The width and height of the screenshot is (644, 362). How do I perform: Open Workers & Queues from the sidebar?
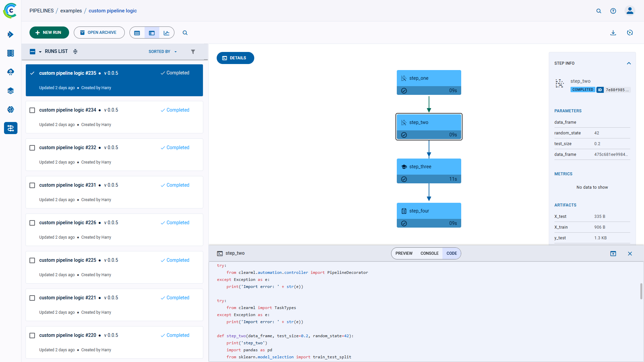click(x=10, y=53)
